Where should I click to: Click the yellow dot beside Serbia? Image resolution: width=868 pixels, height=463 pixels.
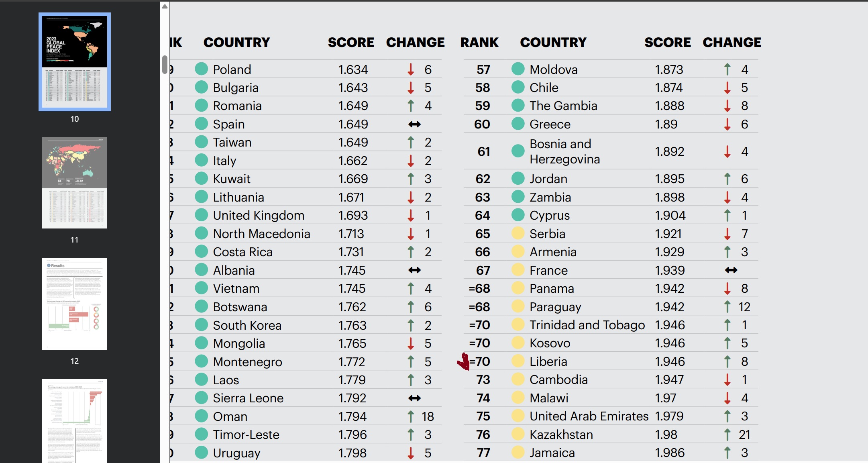tap(518, 233)
